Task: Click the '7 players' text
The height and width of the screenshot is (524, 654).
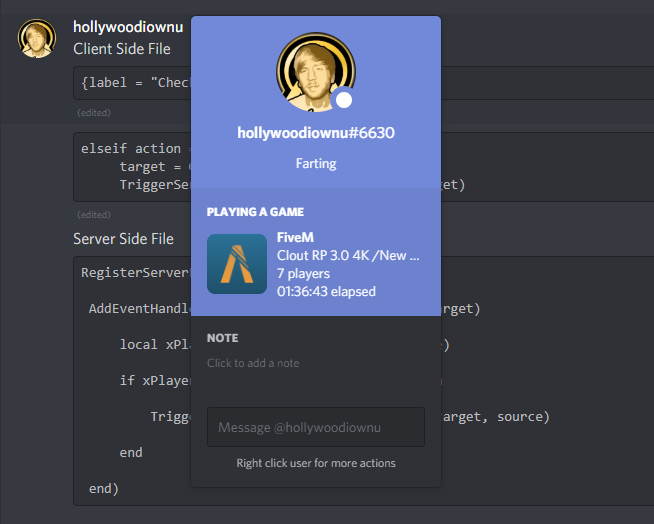Action: click(x=303, y=274)
